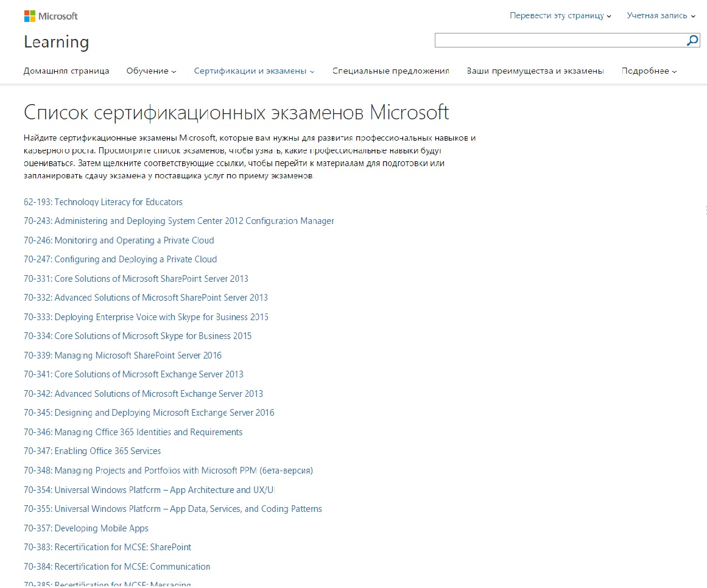Expand the Сертификации и экзамены menu
Viewport: 707px width, 588px height.
coord(254,71)
